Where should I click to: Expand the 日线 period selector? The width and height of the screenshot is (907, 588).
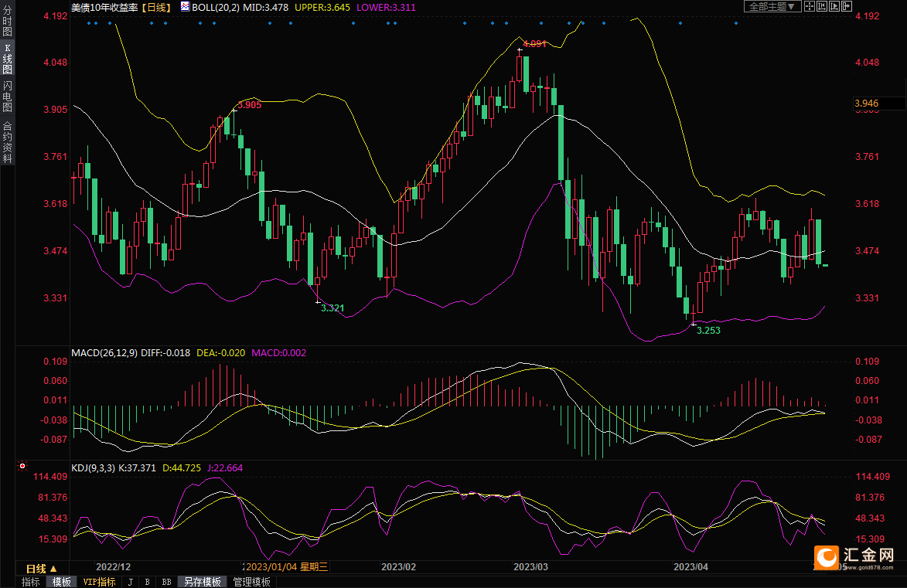tap(42, 569)
